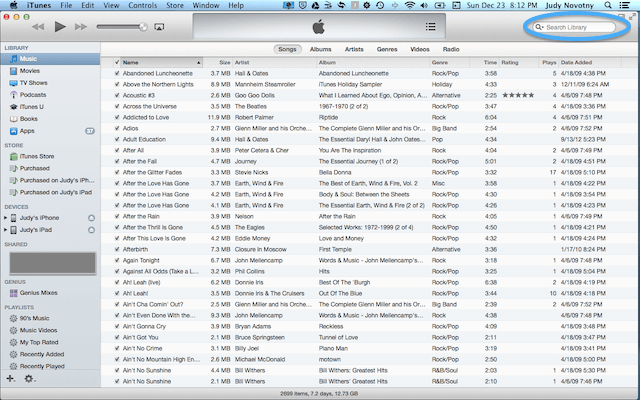Uncheck After the Glitter Fades
Image resolution: width=640 pixels, height=400 pixels.
pyautogui.click(x=117, y=173)
